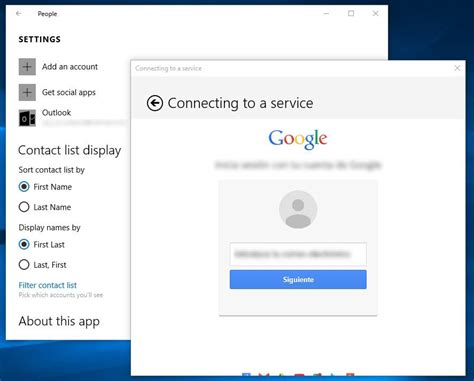The width and height of the screenshot is (474, 381).
Task: Click 'Pick which accounts you'll see' text
Action: 61,295
